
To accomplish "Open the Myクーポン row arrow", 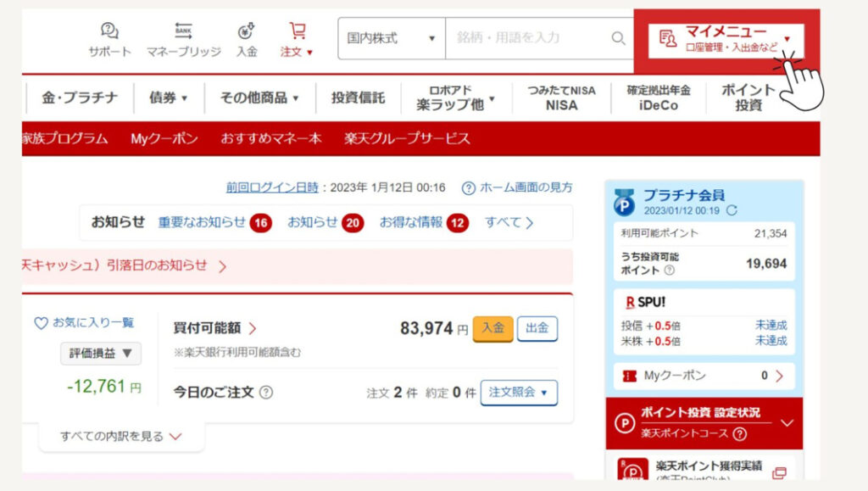I will 780,377.
